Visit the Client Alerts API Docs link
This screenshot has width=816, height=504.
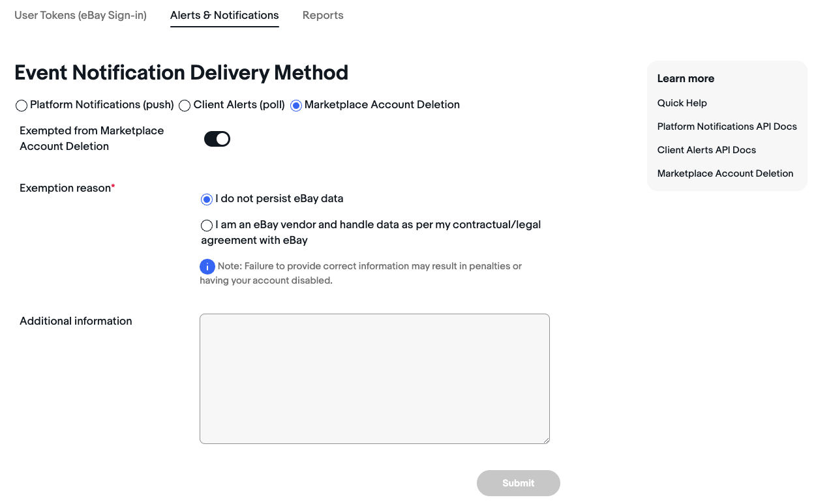coord(706,150)
